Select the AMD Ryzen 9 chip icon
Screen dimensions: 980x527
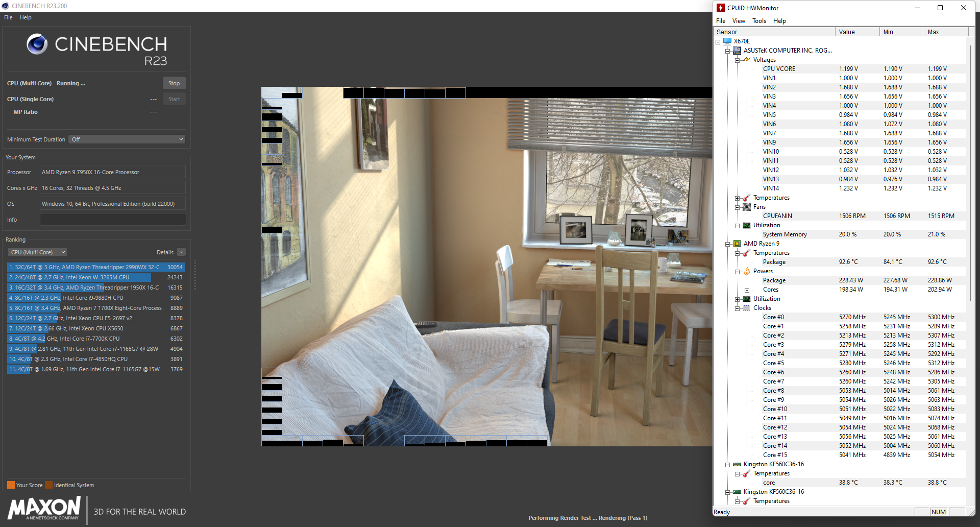(x=737, y=244)
